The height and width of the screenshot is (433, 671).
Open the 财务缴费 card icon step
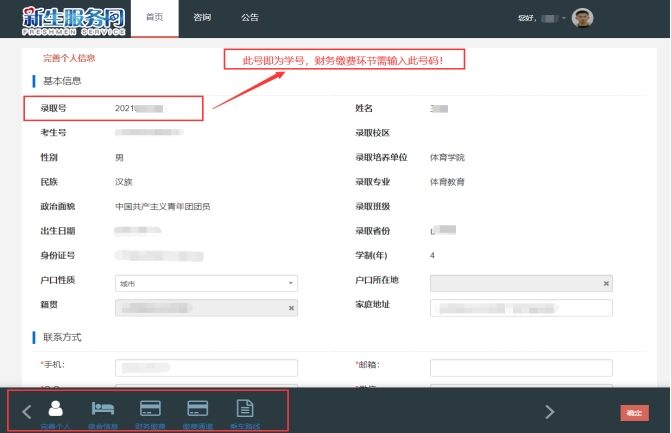(x=151, y=409)
